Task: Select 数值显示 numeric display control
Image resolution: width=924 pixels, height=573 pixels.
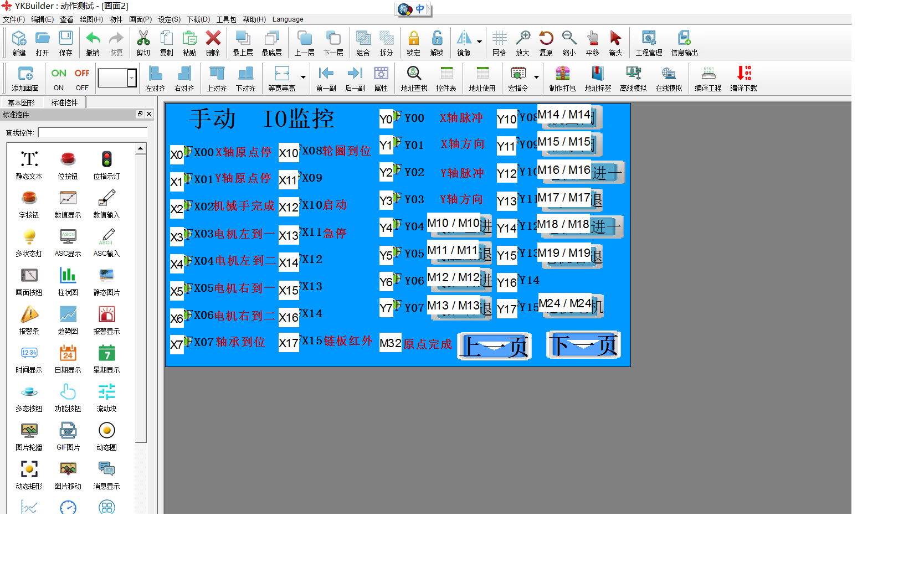Action: tap(68, 204)
